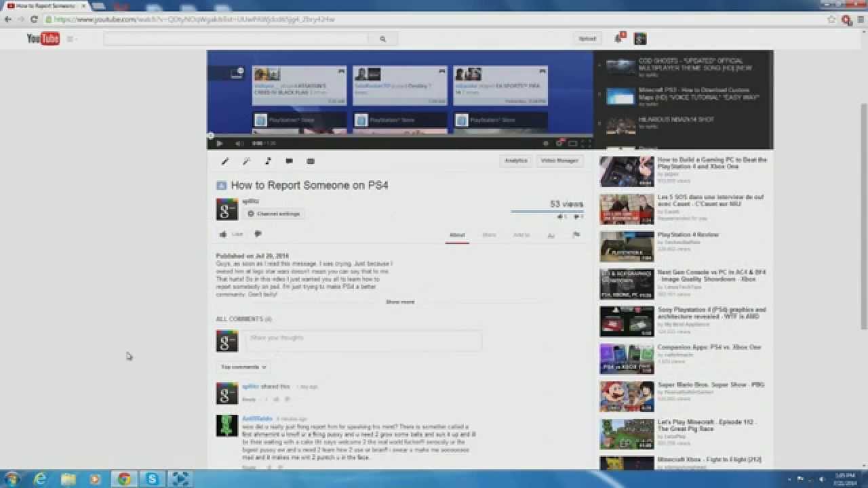Screen dimensions: 868x488
Task: Reply to the 'shared this' comment
Action: point(250,399)
